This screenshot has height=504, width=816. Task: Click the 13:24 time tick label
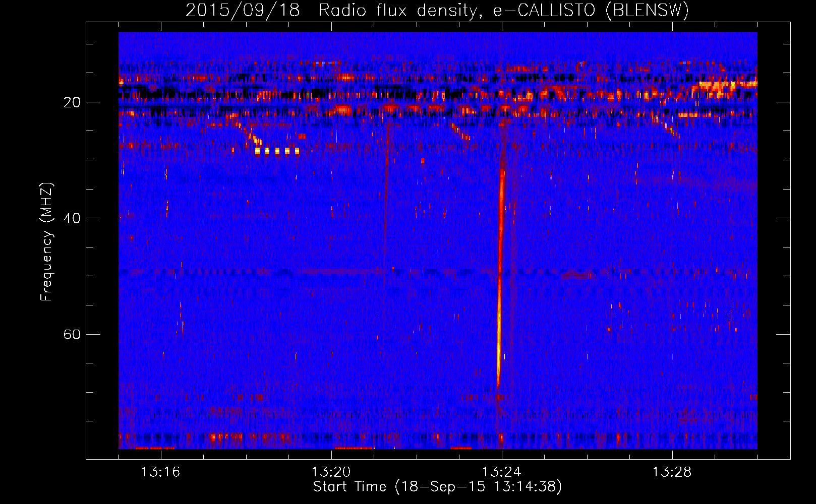[x=501, y=472]
